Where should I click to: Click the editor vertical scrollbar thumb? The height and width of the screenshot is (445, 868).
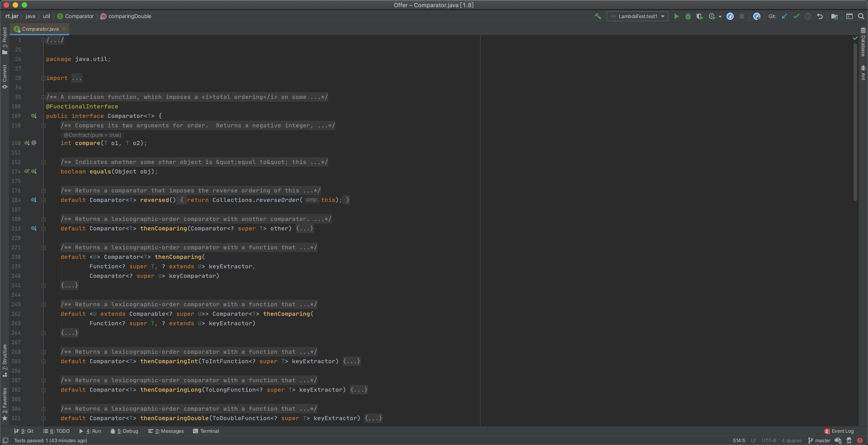[855, 122]
